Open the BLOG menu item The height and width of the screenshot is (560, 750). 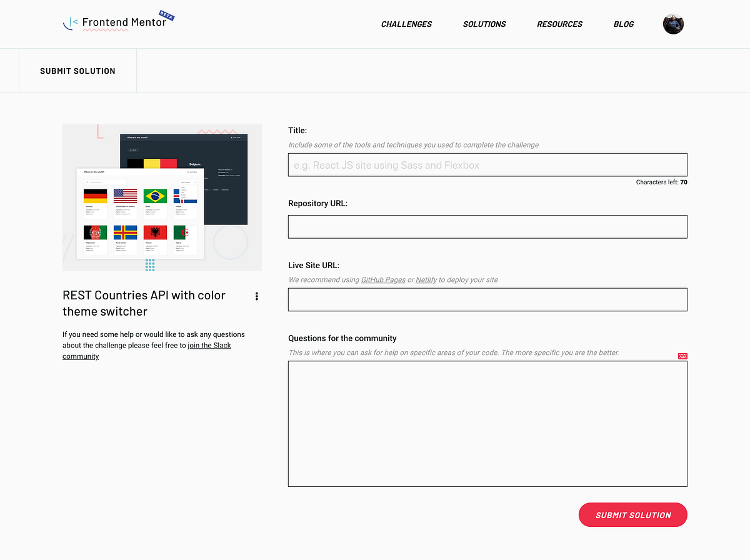(x=623, y=24)
